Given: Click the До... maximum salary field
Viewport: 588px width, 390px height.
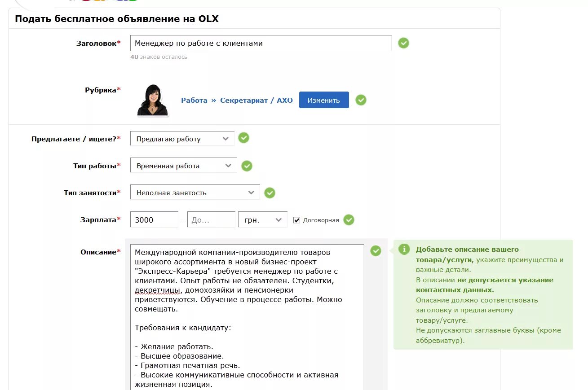Looking at the screenshot, I should (x=211, y=220).
